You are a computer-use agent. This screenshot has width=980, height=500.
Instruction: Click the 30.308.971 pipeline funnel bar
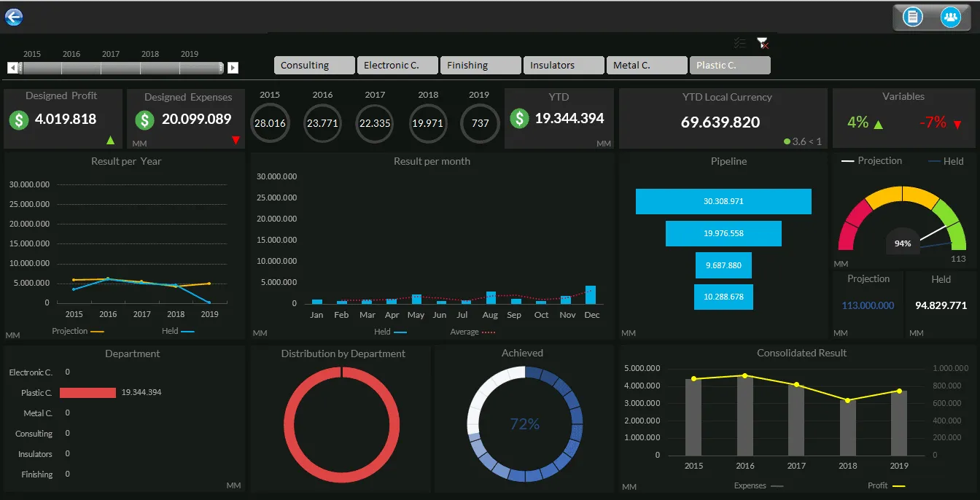point(723,201)
